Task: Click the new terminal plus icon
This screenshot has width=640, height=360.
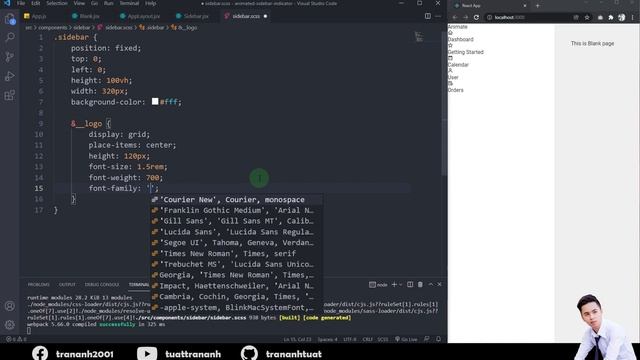Action: (x=394, y=284)
